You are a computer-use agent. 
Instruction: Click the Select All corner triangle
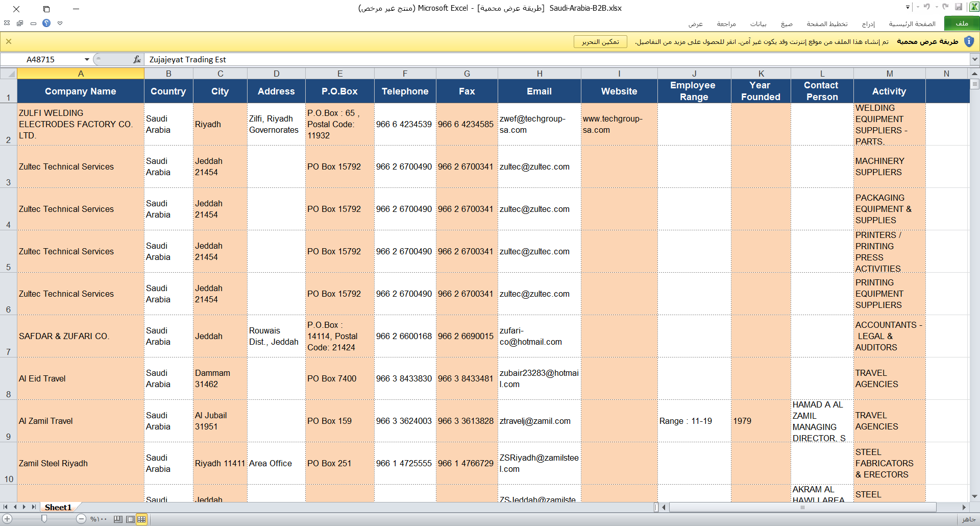coord(9,74)
